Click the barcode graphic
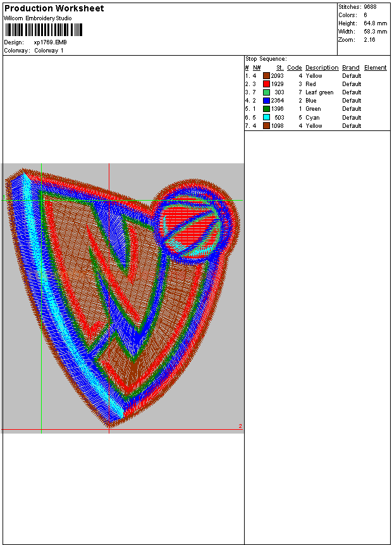The height and width of the screenshot is (545, 392). pyautogui.click(x=44, y=30)
